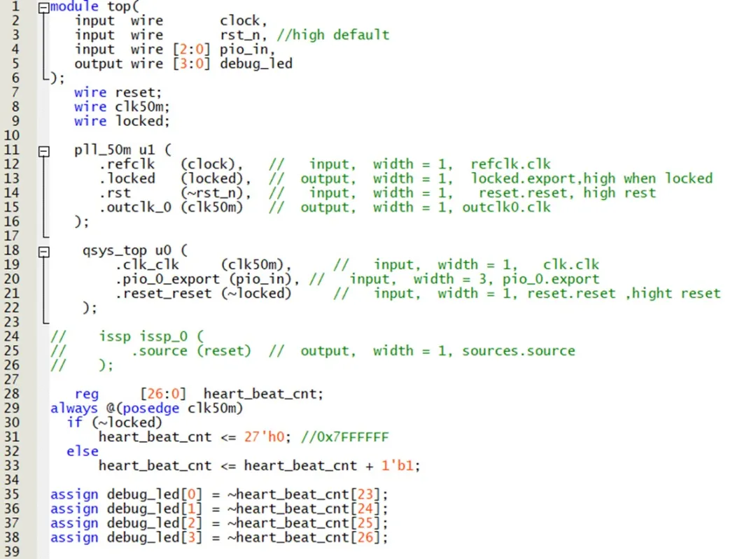Image resolution: width=756 pixels, height=559 pixels.
Task: Click the //0x7FFFFFF comment
Action: point(344,437)
